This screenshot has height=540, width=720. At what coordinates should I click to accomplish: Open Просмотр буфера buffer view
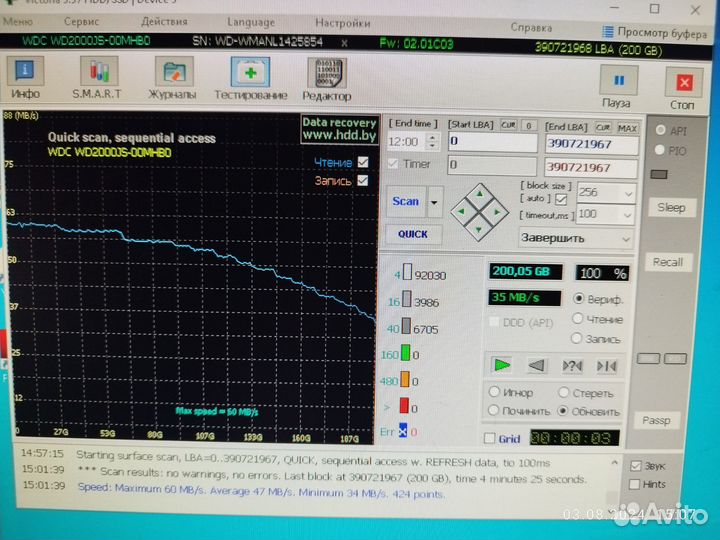point(654,32)
